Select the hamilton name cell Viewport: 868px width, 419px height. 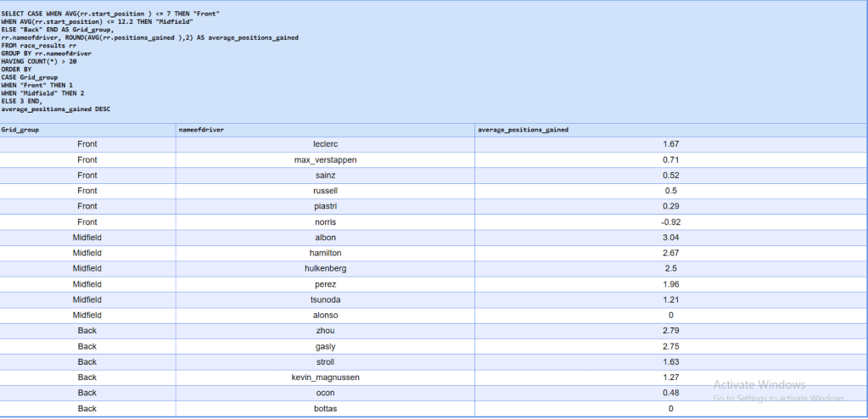326,253
